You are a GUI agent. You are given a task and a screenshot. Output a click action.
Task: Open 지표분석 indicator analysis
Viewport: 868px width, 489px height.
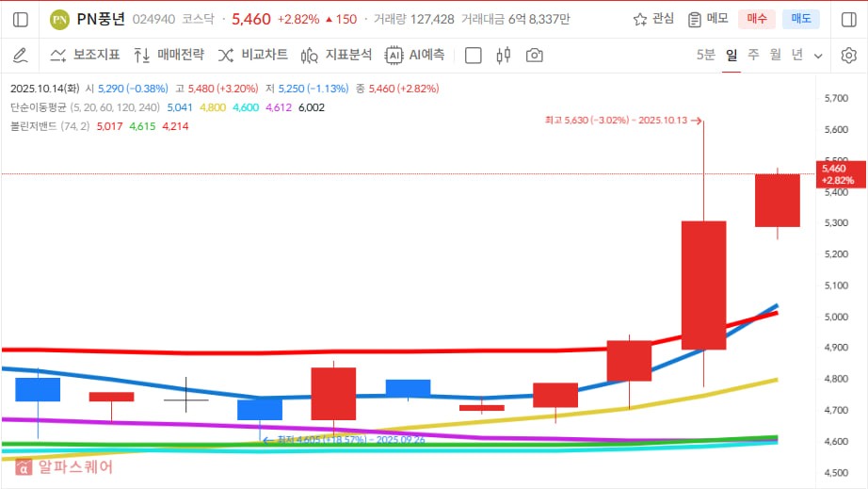[336, 55]
